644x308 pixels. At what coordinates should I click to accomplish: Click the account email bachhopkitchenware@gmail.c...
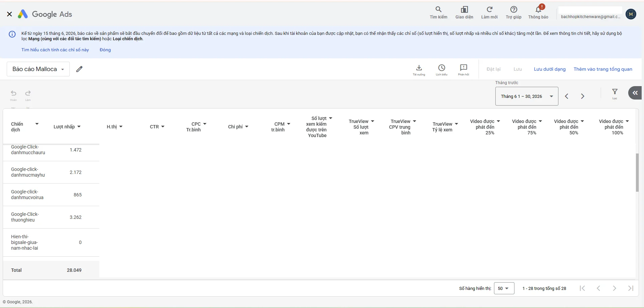coord(590,17)
